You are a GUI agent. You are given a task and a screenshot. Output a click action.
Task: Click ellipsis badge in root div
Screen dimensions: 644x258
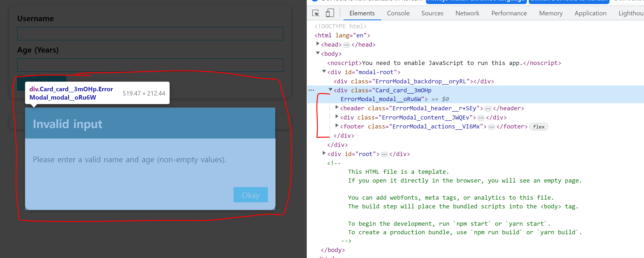(x=384, y=155)
